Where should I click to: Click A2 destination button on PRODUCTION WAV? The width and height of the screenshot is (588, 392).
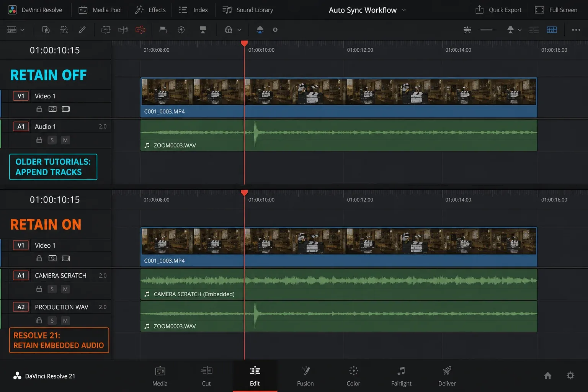[x=21, y=307]
